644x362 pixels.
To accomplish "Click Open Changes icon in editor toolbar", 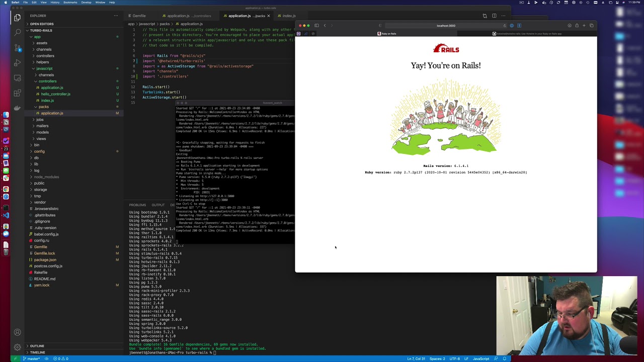I will pyautogui.click(x=485, y=16).
